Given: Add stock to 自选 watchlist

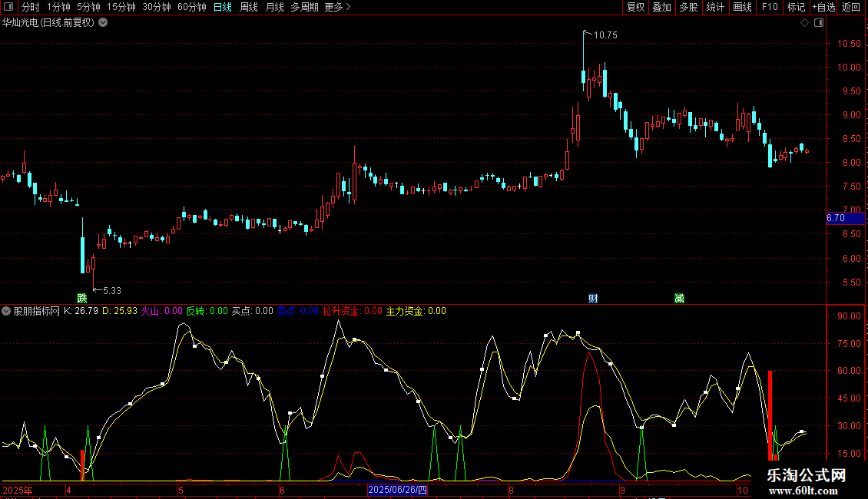Looking at the screenshot, I should [823, 7].
